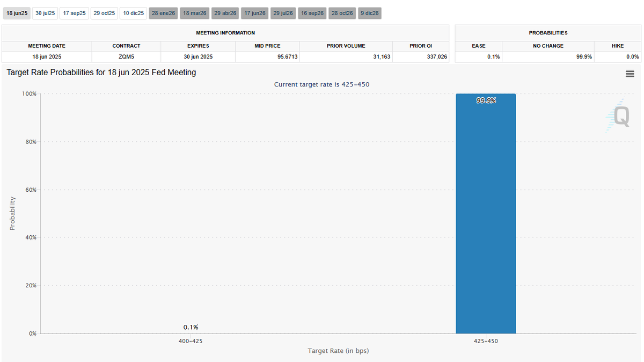Click the 0.1% label above 400-425
Viewport: 644px width, 362px height.
(x=191, y=327)
